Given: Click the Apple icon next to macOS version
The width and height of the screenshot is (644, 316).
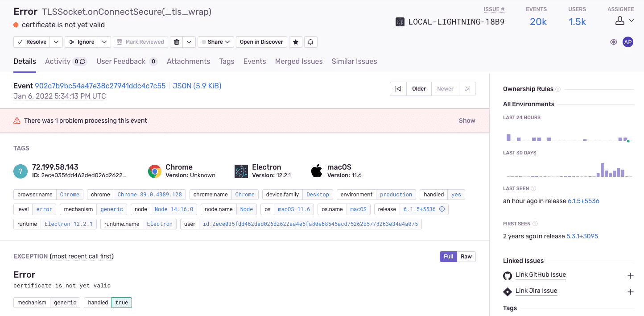Looking at the screenshot, I should (x=317, y=171).
